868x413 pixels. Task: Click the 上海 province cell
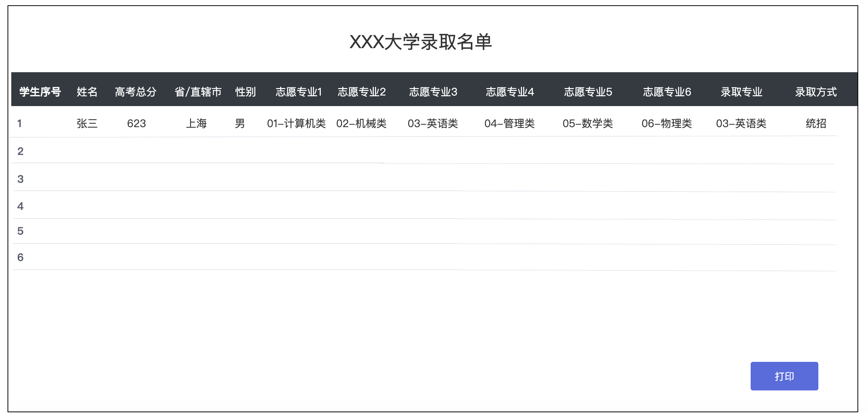pos(196,123)
